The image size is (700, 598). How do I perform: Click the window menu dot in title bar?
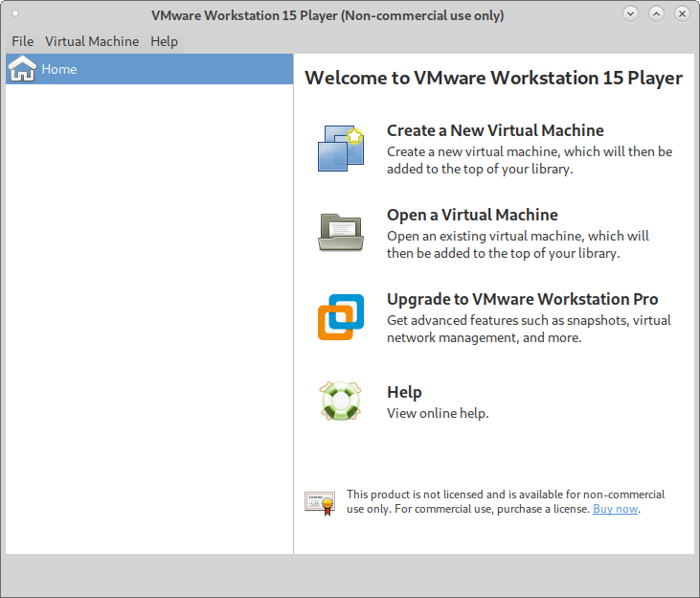pyautogui.click(x=14, y=14)
